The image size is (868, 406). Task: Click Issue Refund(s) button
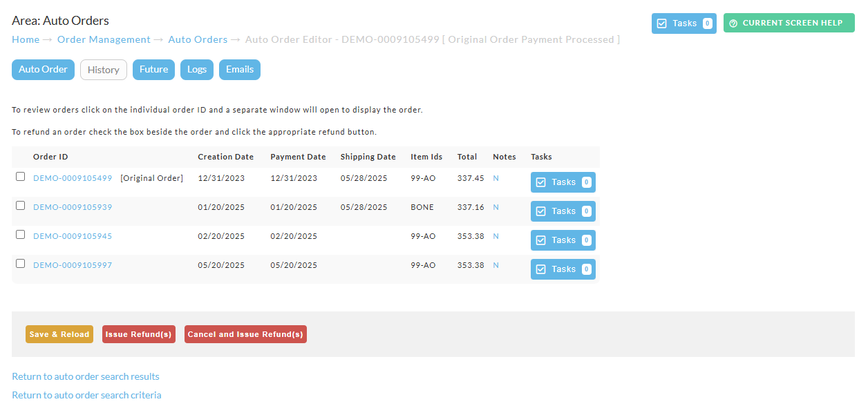[x=139, y=334]
